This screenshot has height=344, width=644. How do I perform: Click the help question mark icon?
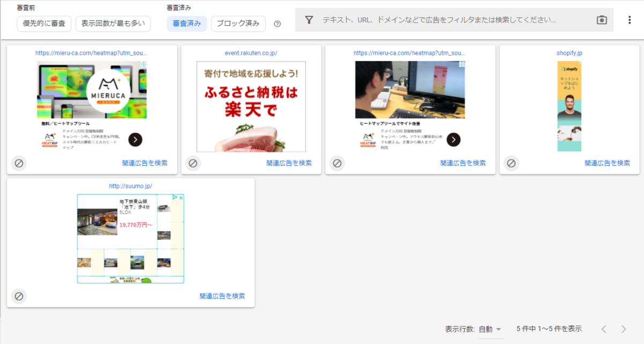click(277, 24)
